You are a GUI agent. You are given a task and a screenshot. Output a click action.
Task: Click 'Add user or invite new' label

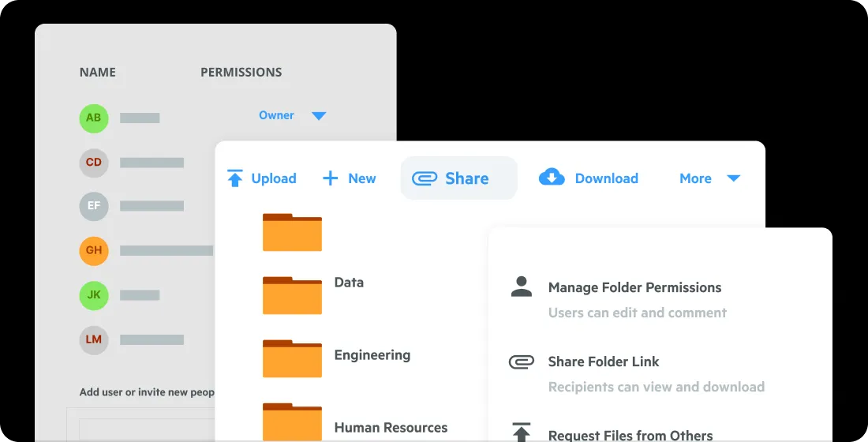(x=147, y=392)
